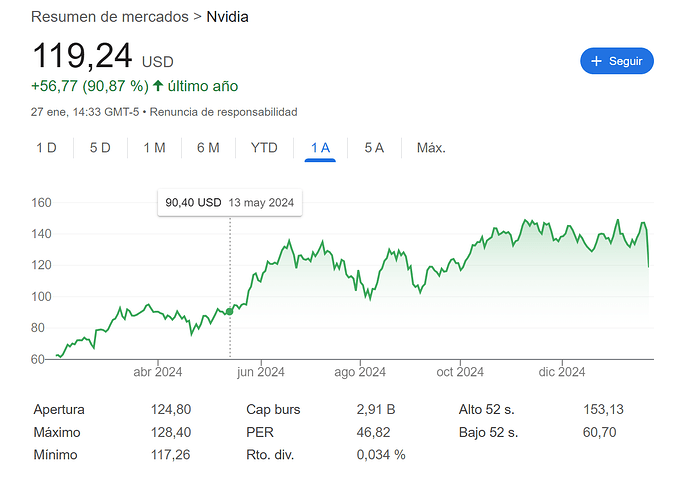This screenshot has height=478, width=690.
Task: Show the YTD chart range
Action: click(x=264, y=148)
